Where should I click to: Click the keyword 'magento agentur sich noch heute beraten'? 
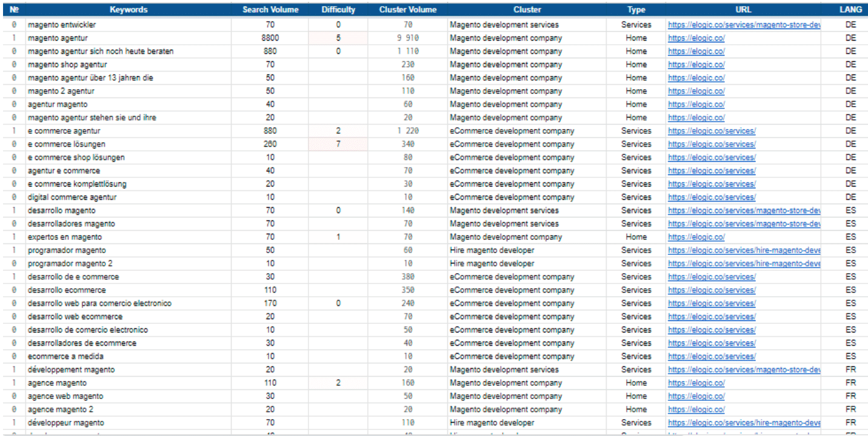[101, 51]
